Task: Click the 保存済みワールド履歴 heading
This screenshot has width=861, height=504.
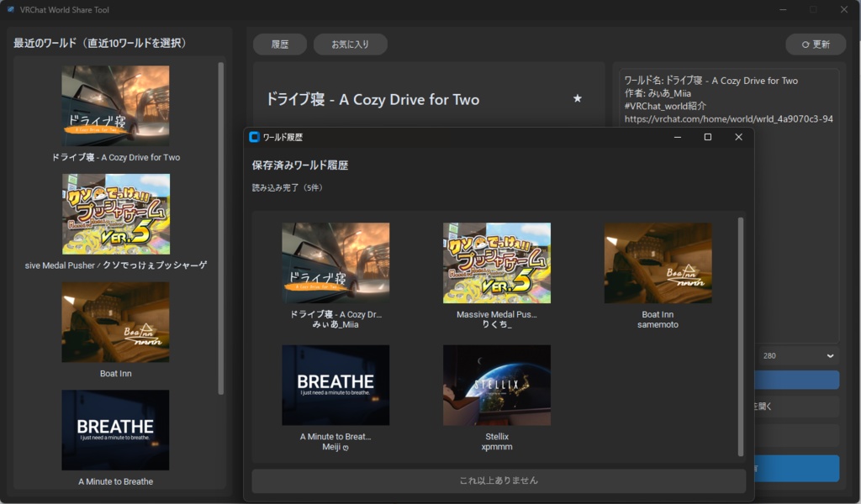Action: [x=300, y=165]
